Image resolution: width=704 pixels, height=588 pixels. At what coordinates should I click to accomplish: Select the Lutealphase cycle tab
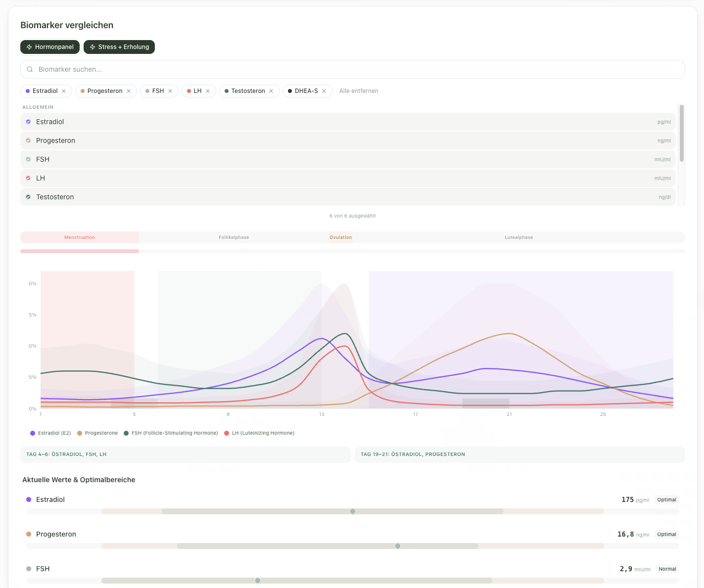click(x=519, y=237)
